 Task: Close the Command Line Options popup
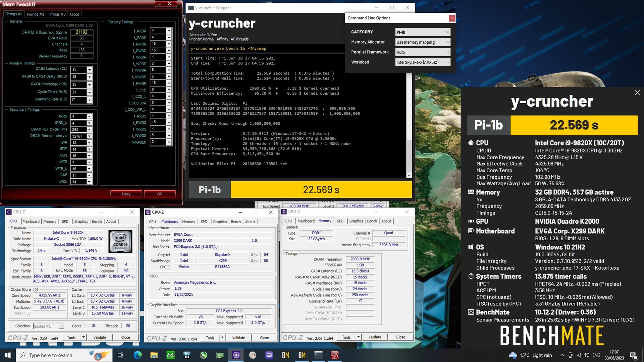pos(452,18)
